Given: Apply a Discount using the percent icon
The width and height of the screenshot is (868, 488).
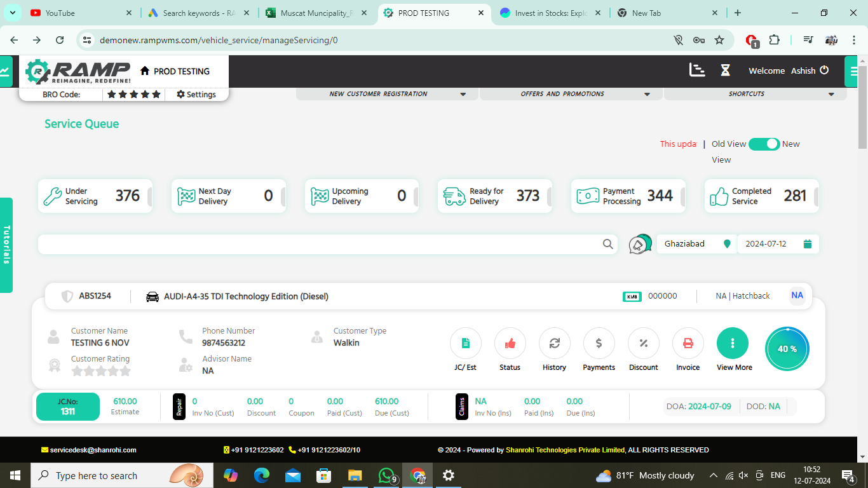Looking at the screenshot, I should point(643,343).
